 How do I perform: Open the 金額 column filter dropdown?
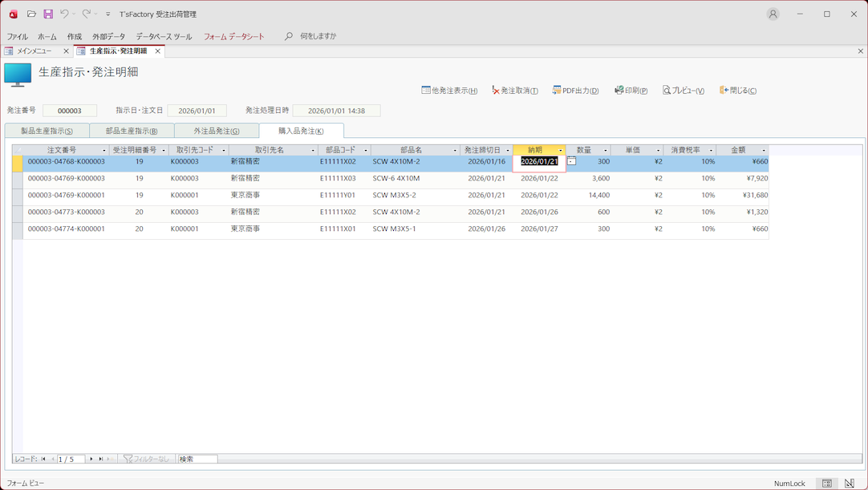point(763,151)
